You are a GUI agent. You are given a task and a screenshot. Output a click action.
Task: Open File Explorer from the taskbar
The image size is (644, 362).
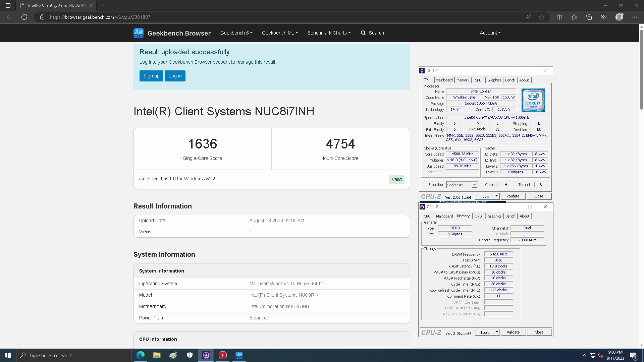pyautogui.click(x=157, y=355)
